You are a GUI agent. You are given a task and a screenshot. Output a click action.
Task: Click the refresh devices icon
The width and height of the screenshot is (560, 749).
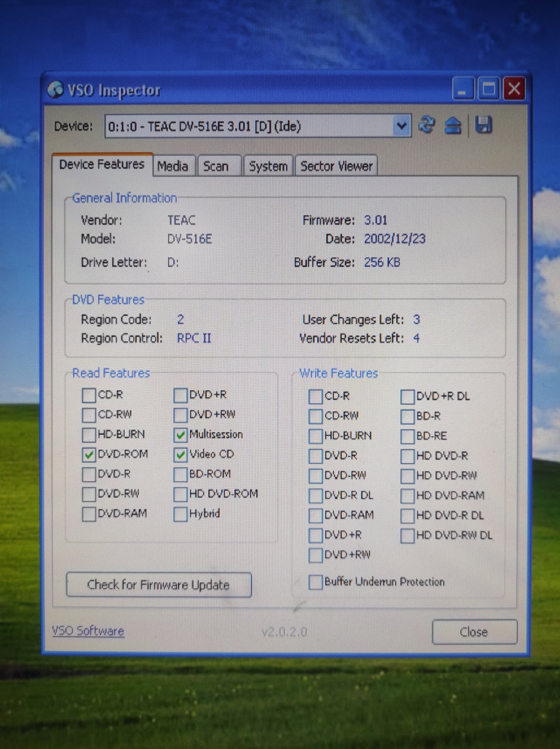[427, 125]
